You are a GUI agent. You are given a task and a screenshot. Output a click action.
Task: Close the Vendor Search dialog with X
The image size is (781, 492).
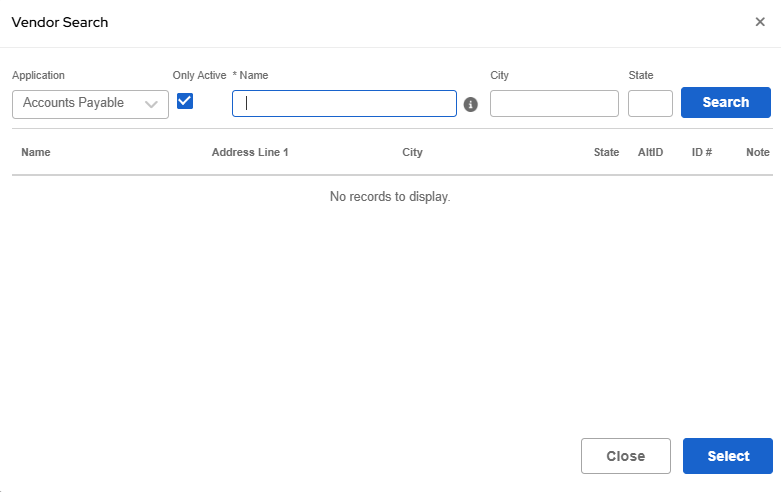760,22
